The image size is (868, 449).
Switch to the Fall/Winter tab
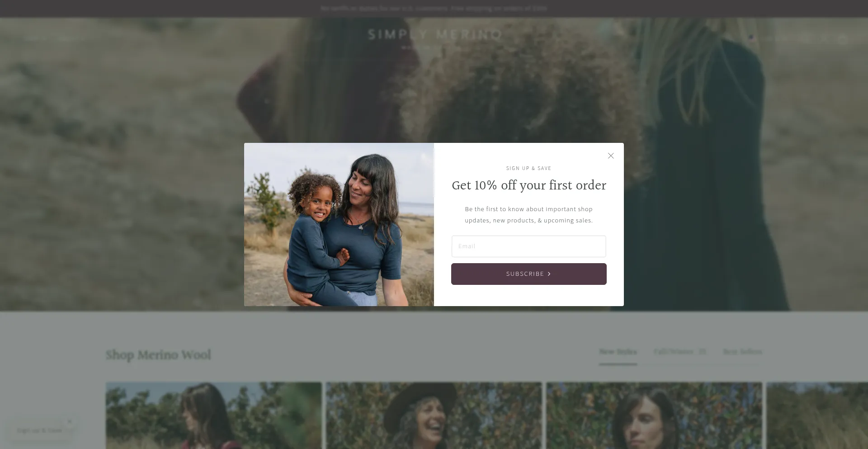click(x=679, y=352)
